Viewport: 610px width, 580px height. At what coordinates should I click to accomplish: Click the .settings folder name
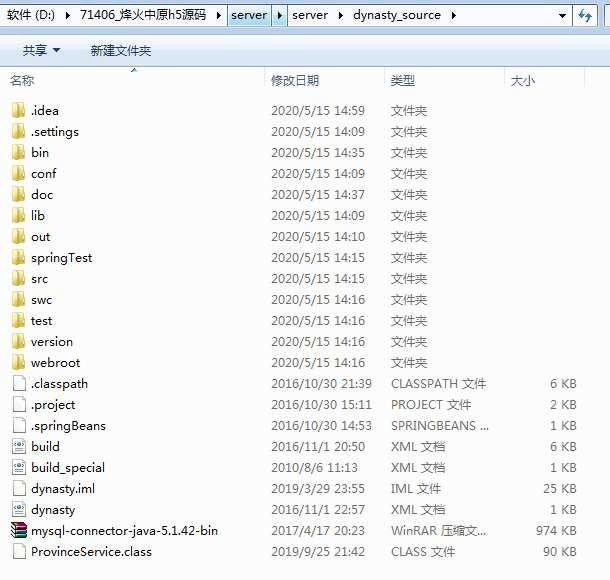pos(55,132)
